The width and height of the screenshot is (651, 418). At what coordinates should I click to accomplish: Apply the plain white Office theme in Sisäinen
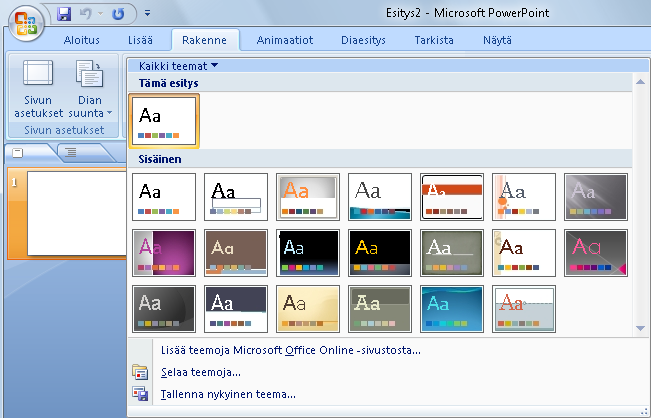[164, 197]
